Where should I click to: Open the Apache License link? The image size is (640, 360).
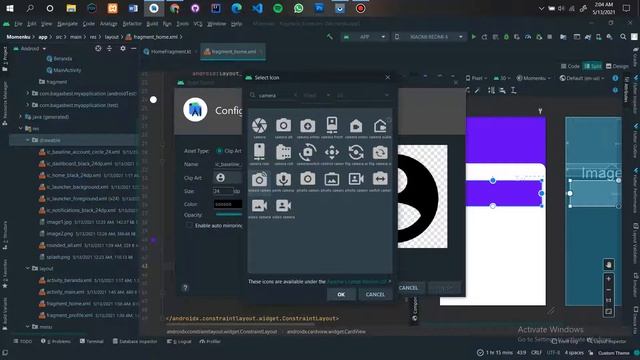coord(356,282)
